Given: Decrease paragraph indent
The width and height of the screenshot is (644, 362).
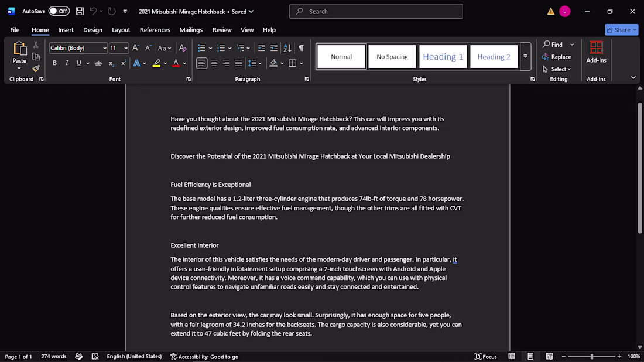Looking at the screenshot, I should [x=261, y=48].
